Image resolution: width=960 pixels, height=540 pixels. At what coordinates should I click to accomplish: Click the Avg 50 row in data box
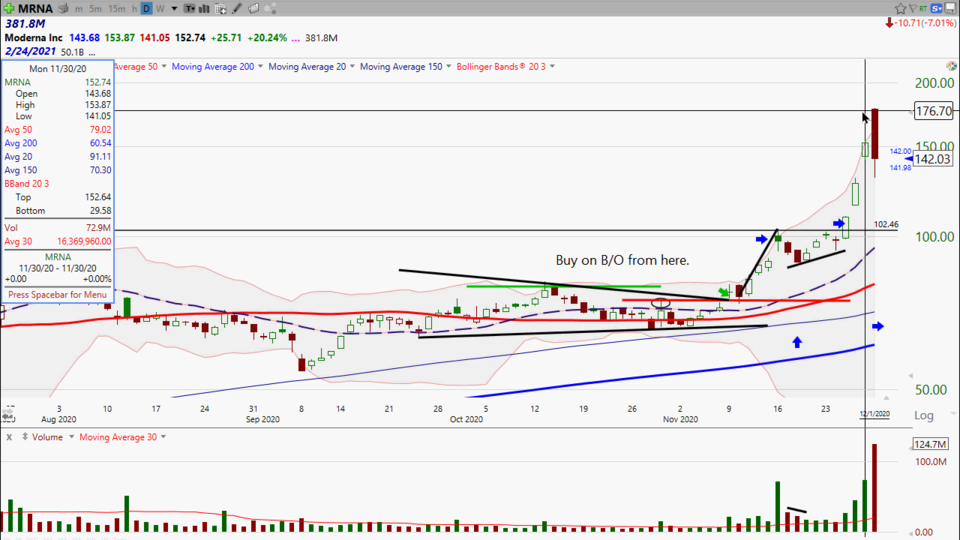(x=58, y=130)
